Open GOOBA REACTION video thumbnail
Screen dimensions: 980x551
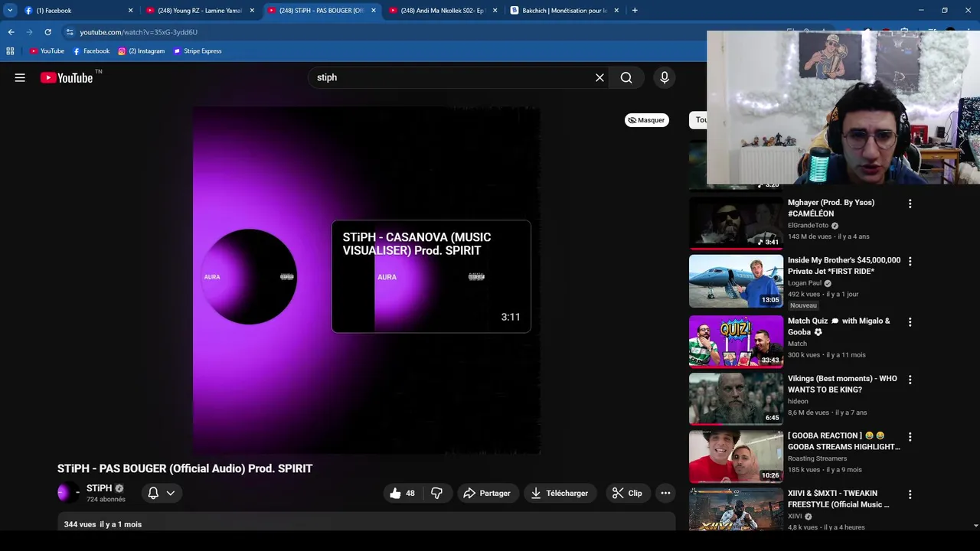pyautogui.click(x=736, y=456)
